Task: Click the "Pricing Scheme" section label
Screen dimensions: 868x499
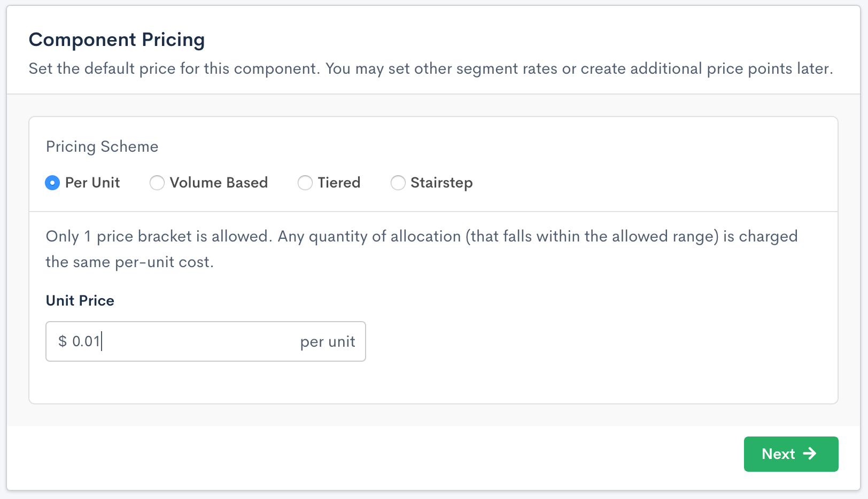Action: coord(102,146)
